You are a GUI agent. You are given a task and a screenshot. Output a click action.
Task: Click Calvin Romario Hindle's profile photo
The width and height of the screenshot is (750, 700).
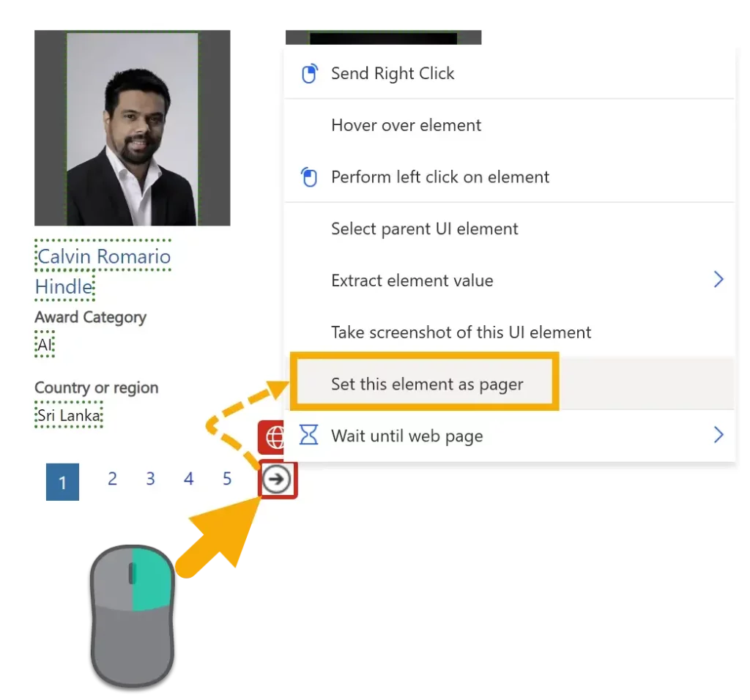pos(132,128)
